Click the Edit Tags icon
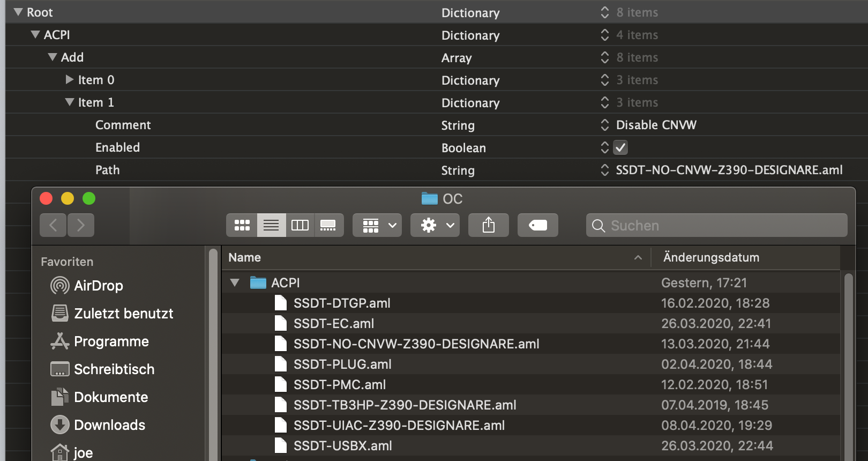 click(537, 225)
